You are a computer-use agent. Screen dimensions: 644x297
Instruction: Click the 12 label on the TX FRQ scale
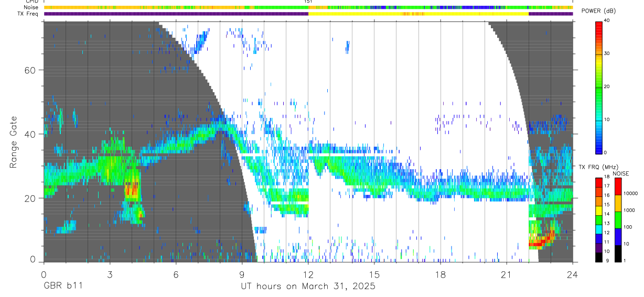(x=607, y=233)
